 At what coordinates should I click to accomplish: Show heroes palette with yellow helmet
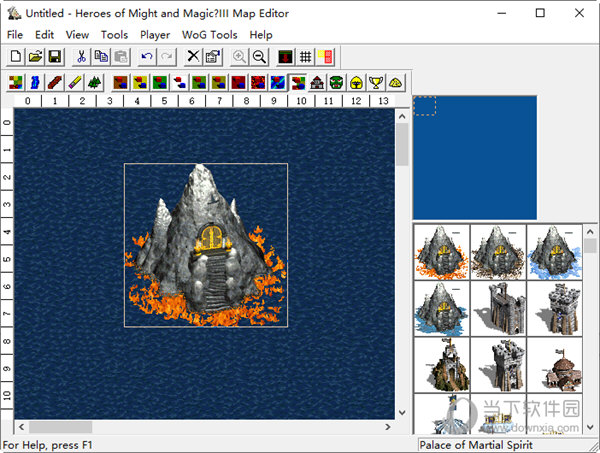pyautogui.click(x=356, y=82)
